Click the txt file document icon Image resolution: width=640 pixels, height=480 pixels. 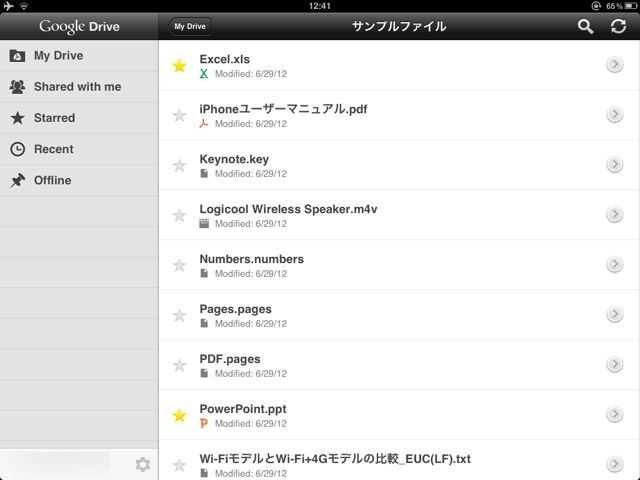(204, 473)
